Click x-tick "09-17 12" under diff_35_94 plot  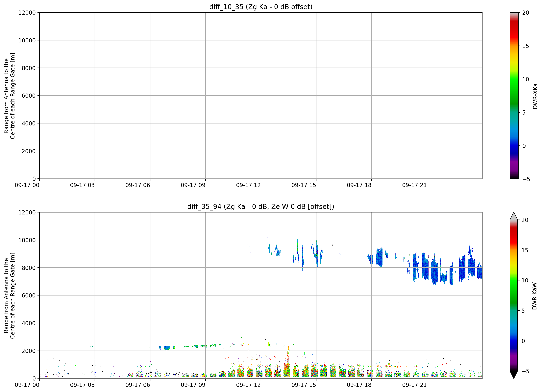[248, 385]
